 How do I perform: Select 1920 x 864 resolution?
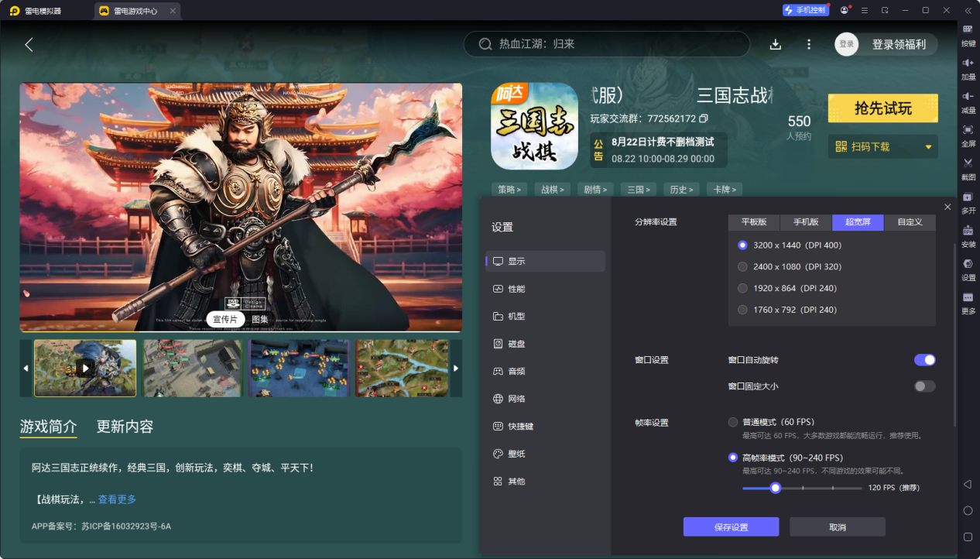coord(743,288)
